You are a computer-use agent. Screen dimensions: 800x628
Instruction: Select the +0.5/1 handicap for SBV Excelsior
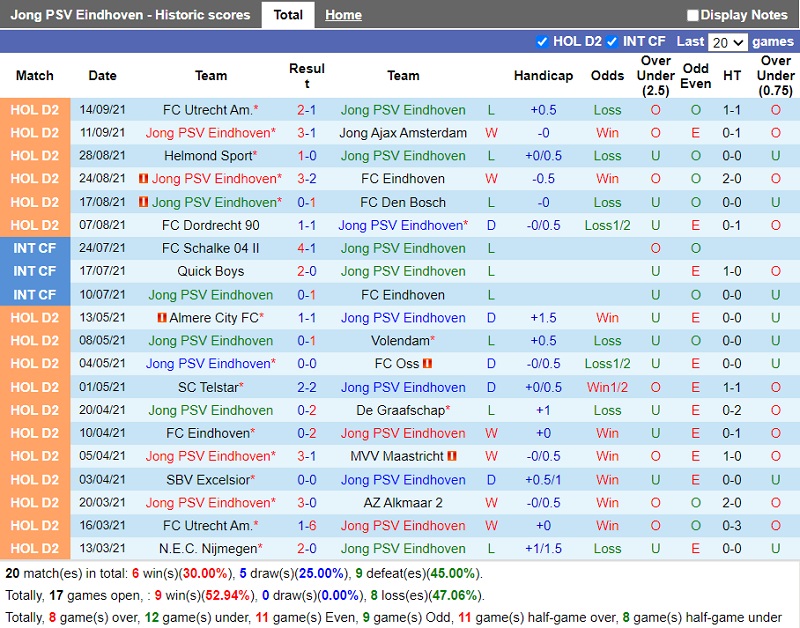click(543, 480)
